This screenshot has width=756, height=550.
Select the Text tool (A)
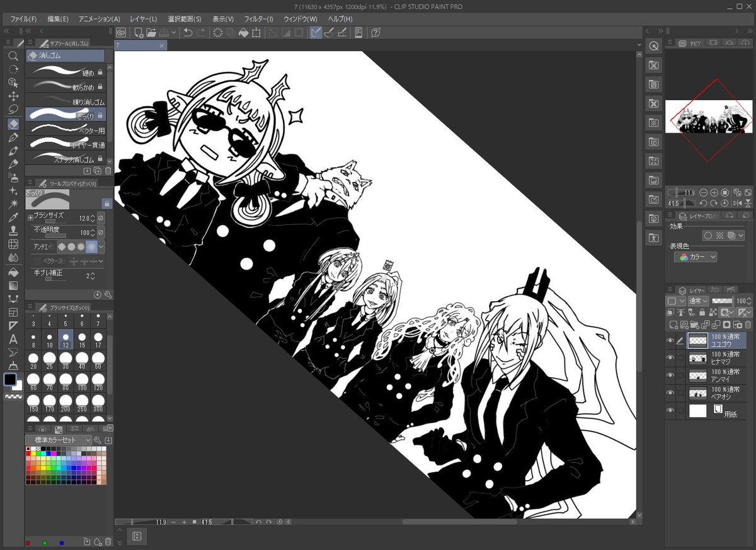coord(13,339)
